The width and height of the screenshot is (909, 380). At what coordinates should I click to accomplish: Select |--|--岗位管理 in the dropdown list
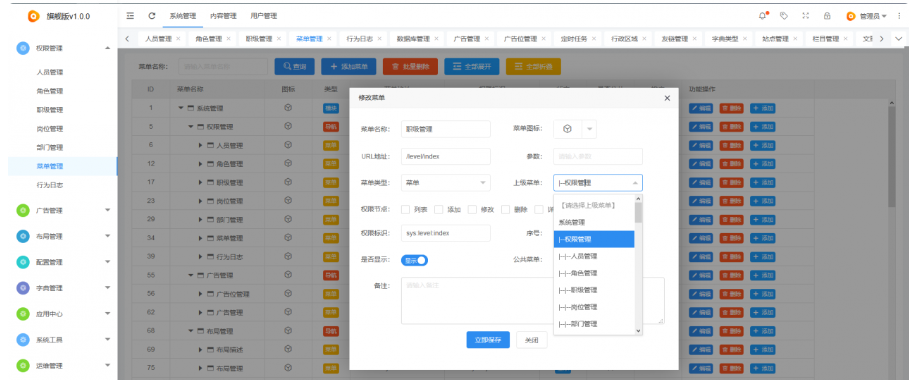tap(594, 307)
